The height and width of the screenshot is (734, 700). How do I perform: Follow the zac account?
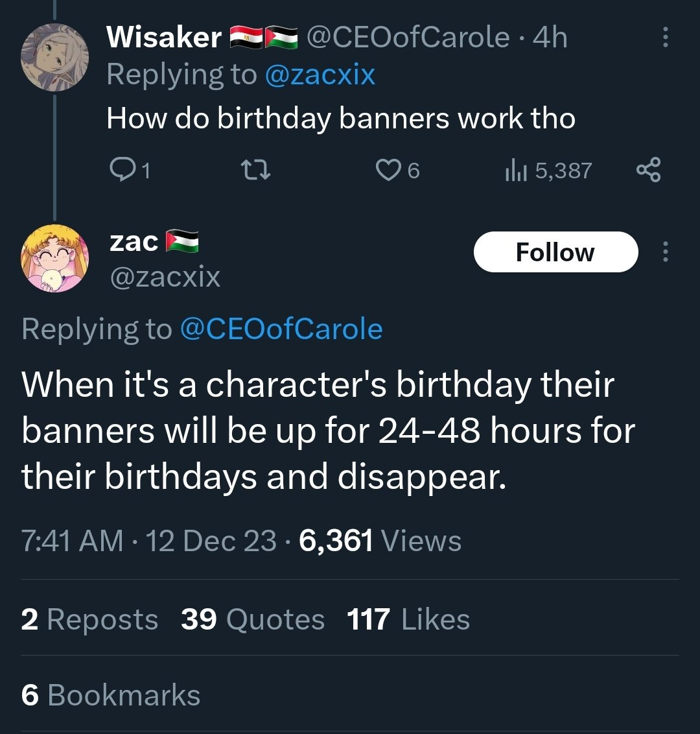coord(555,252)
